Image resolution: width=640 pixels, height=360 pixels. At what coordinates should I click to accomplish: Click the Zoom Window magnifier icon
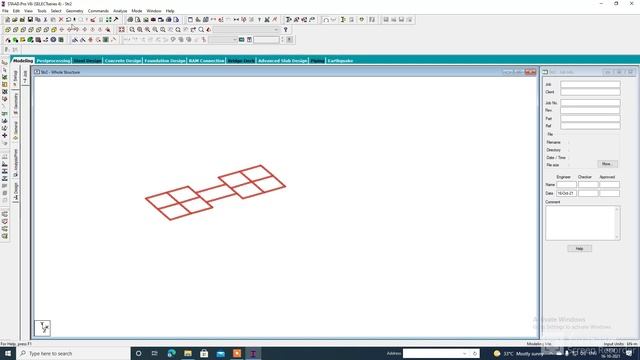coord(132,30)
